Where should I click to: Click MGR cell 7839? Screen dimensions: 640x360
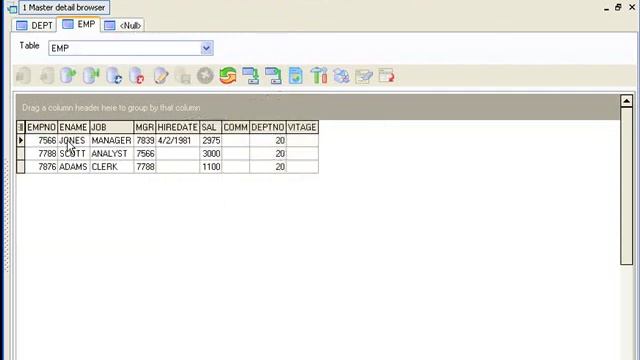[x=145, y=140]
